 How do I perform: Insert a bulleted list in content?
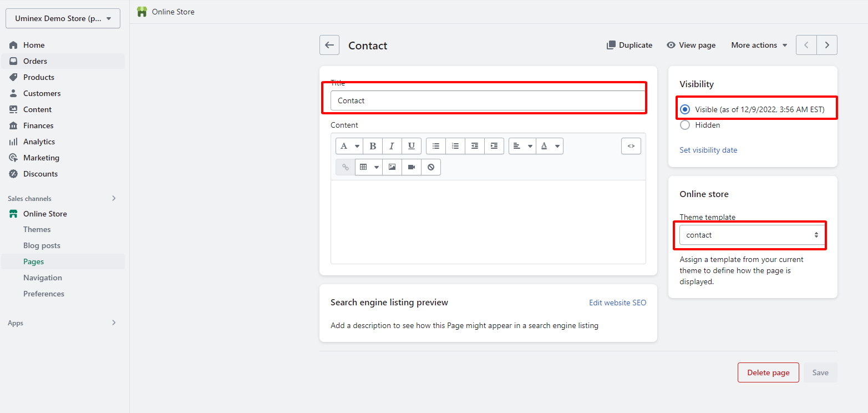tap(436, 146)
